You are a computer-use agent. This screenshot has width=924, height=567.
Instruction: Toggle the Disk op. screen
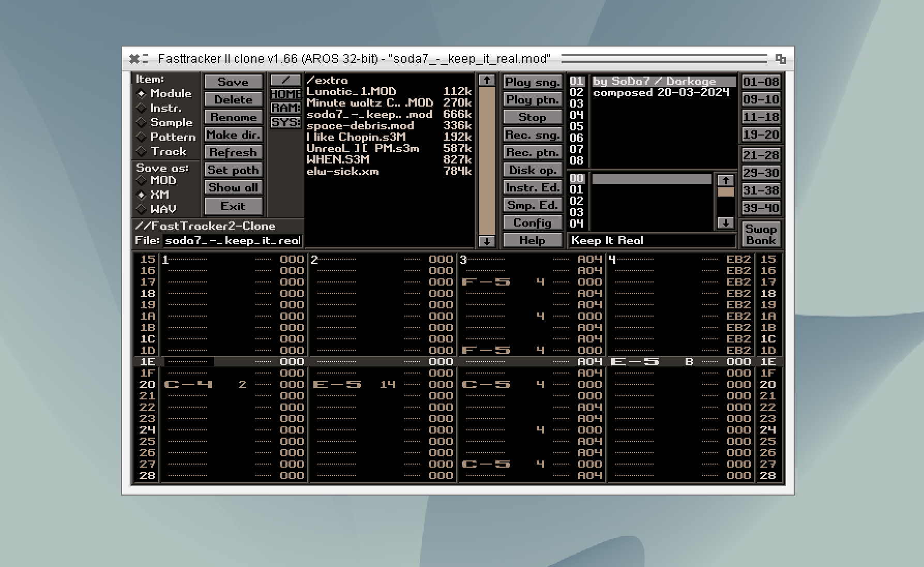pos(532,170)
